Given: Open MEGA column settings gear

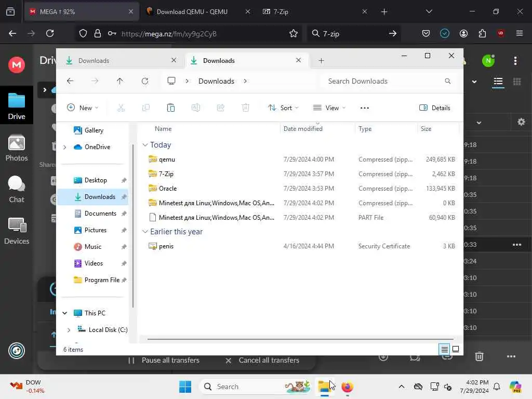Looking at the screenshot, I should [x=521, y=122].
